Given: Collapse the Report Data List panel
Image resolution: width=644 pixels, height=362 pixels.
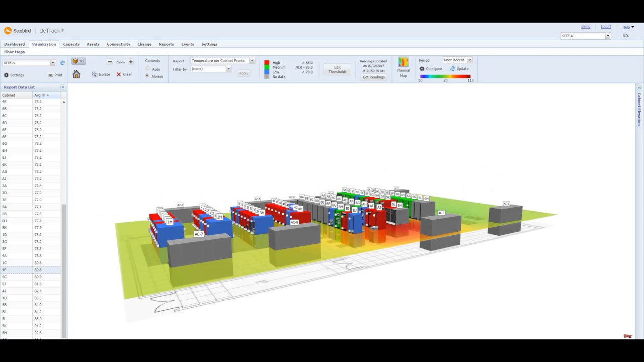Looking at the screenshot, I should [63, 87].
